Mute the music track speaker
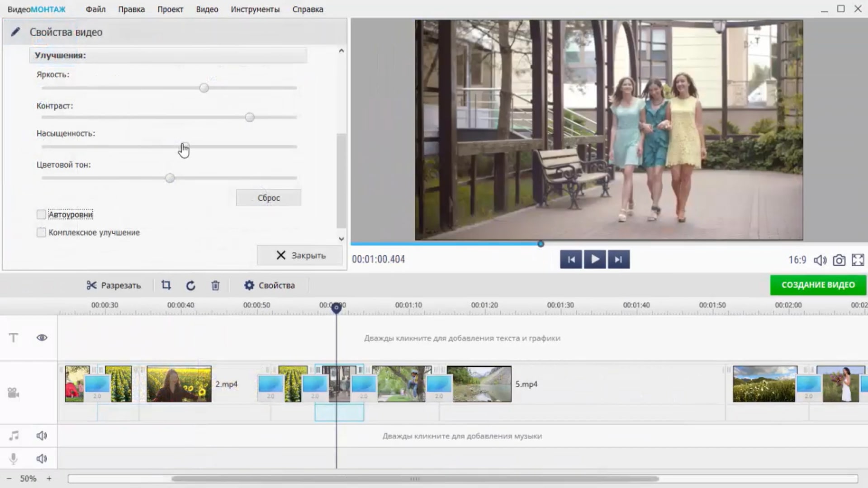This screenshot has height=488, width=868. tap(42, 436)
